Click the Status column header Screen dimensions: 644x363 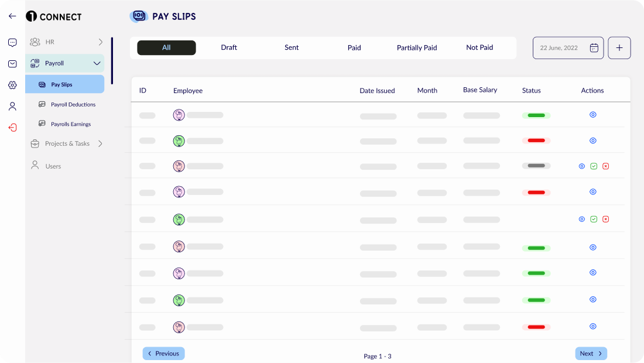pos(531,90)
